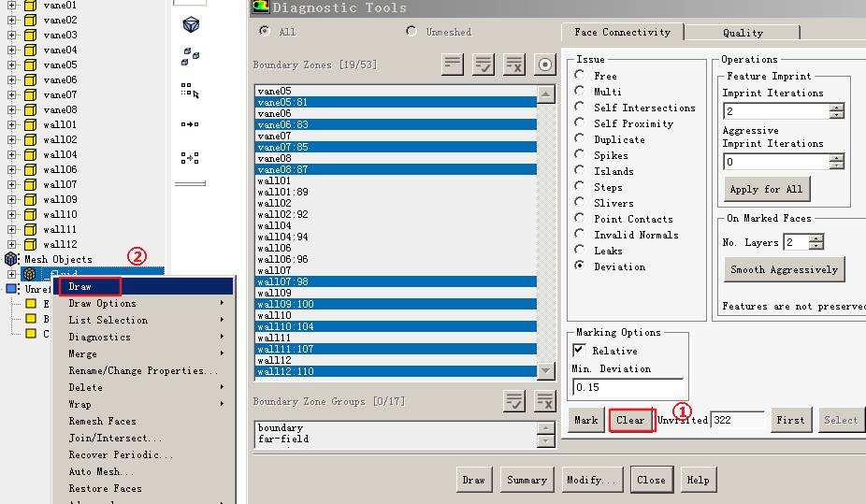Choose Remesh Faces menu entry
The height and width of the screenshot is (504, 866).
(145, 421)
